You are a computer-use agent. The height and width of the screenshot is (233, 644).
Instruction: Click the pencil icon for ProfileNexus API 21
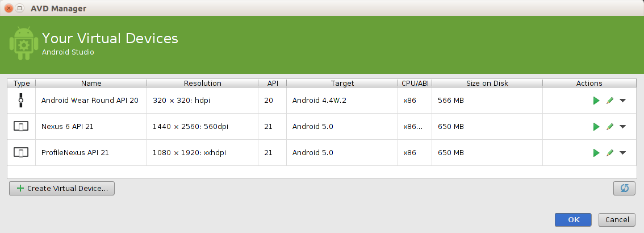[610, 153]
